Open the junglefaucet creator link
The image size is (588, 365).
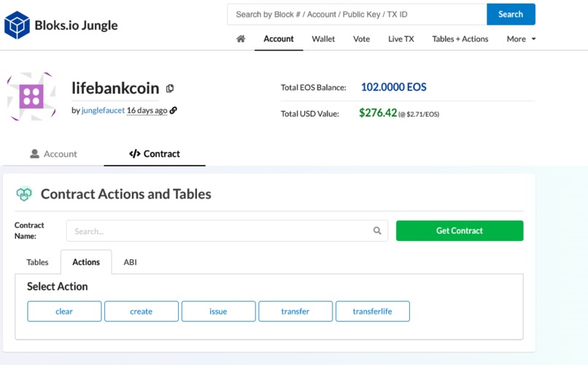click(103, 110)
